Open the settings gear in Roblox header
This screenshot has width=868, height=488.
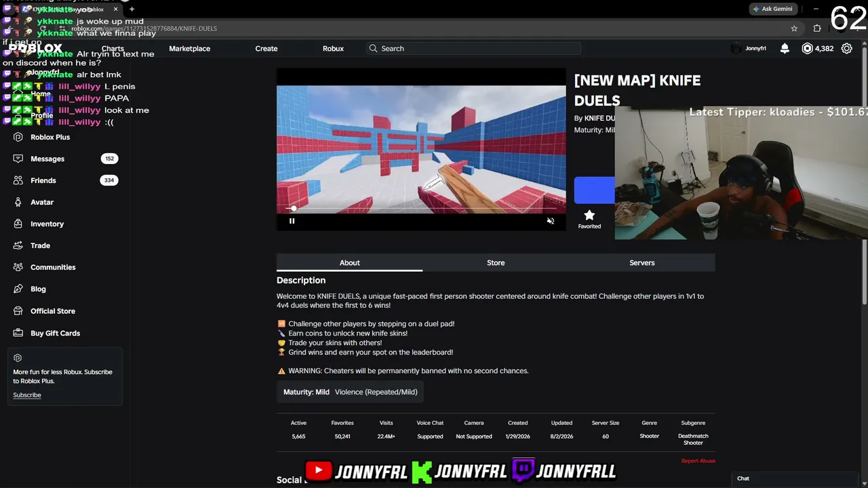tap(847, 49)
